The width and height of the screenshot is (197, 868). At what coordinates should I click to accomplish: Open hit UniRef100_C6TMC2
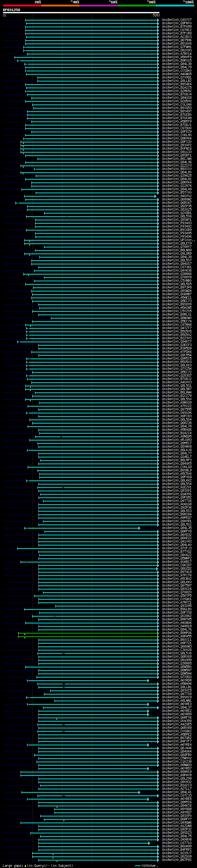point(176,30)
